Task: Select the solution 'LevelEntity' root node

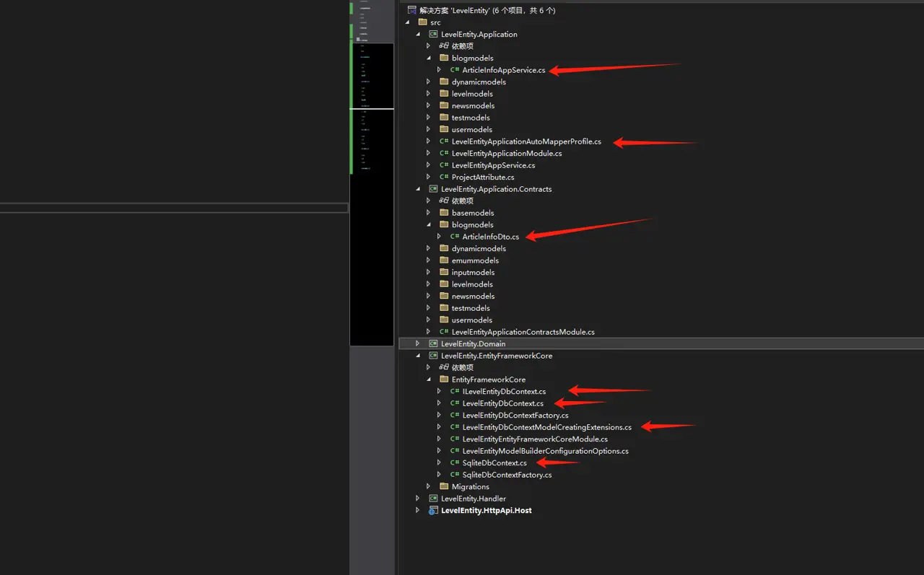Action: pos(487,10)
